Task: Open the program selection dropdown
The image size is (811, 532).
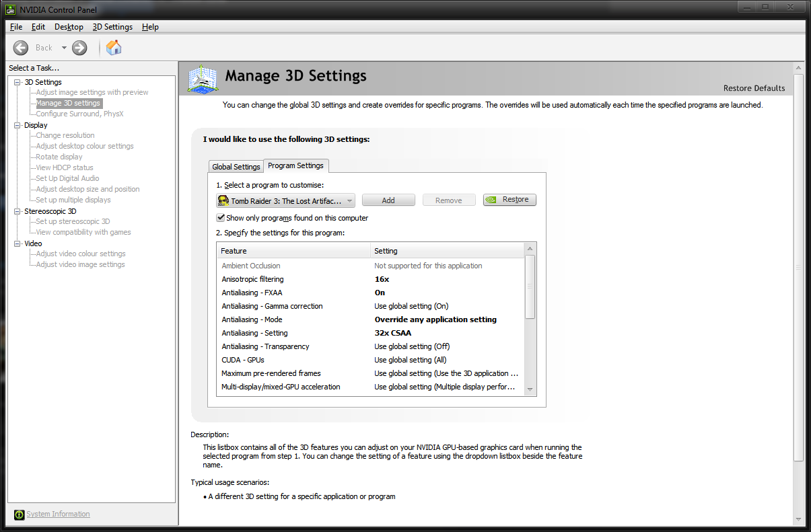Action: 285,200
